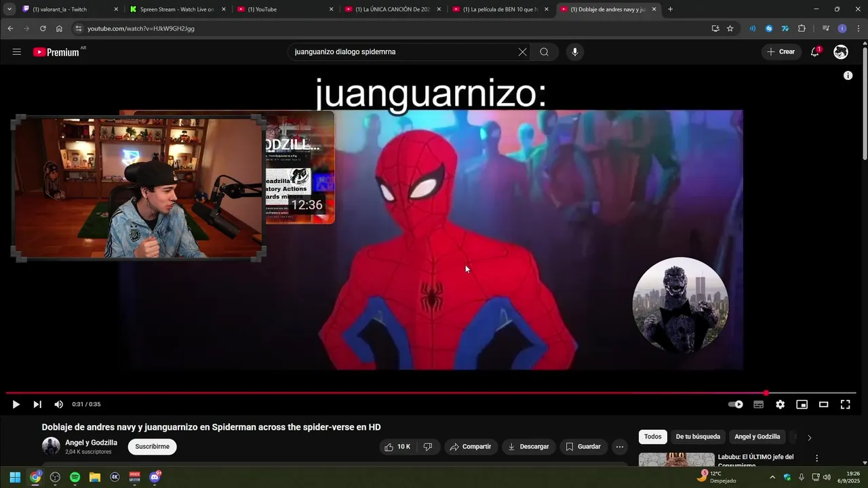Open more actions three-dot menu below video
The width and height of the screenshot is (868, 488).
(619, 447)
